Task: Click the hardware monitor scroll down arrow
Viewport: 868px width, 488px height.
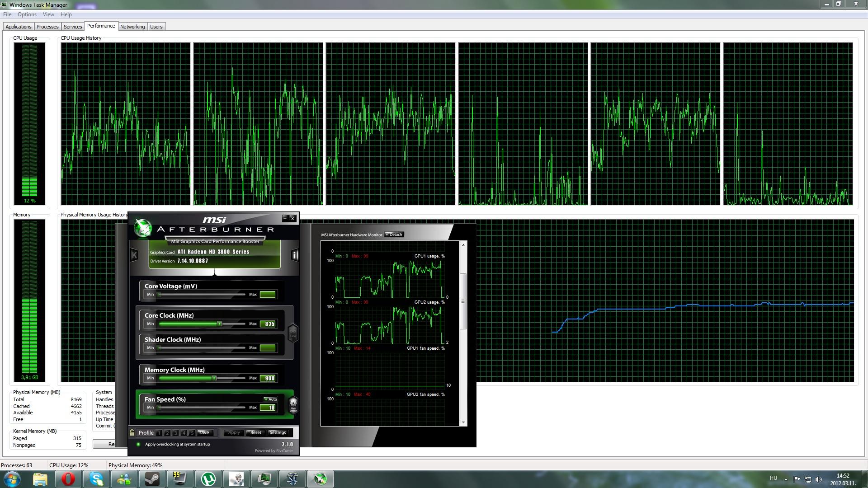Action: pyautogui.click(x=463, y=422)
